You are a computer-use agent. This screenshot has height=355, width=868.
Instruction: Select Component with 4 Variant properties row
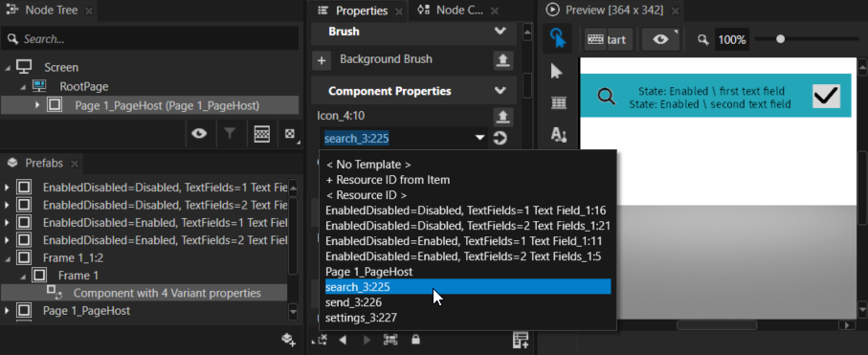(145, 293)
